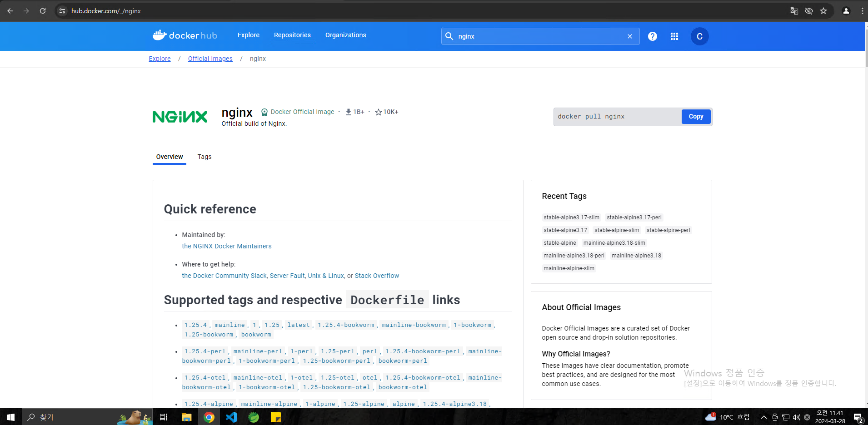The width and height of the screenshot is (868, 425).
Task: Reload the page with the refresh icon
Action: [x=43, y=11]
